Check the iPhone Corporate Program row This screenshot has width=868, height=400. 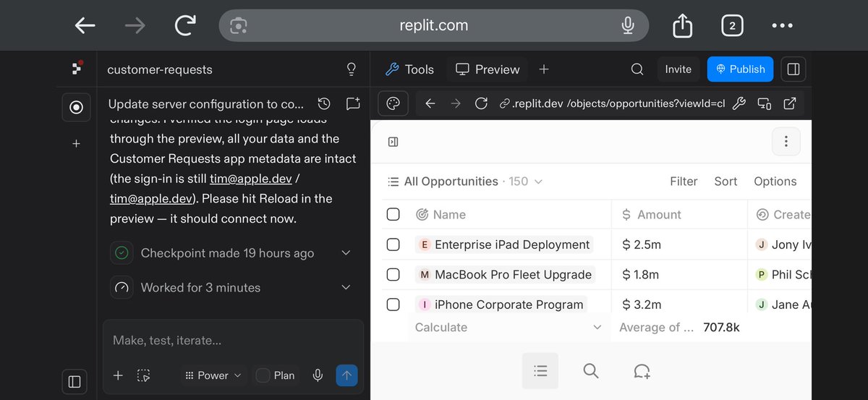pyautogui.click(x=393, y=305)
